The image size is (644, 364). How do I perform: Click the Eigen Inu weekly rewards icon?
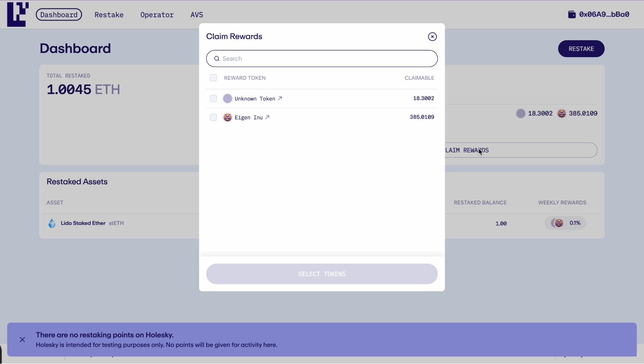click(x=559, y=223)
